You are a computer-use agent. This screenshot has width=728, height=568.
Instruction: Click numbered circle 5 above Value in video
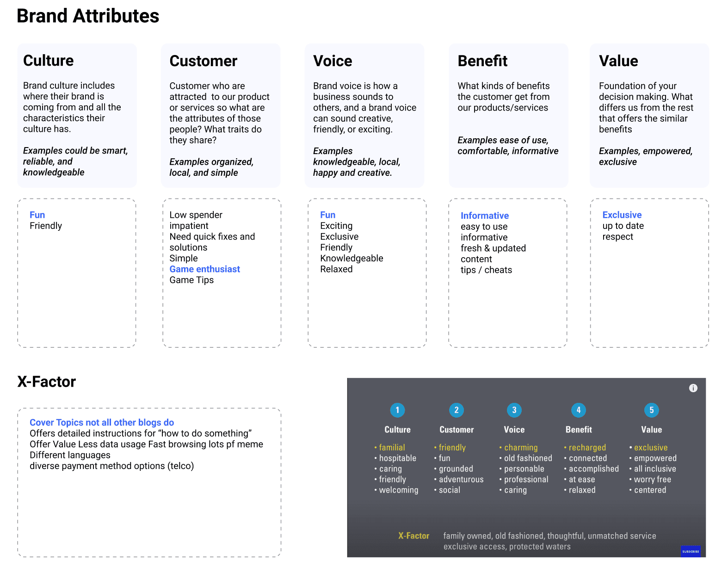pyautogui.click(x=652, y=410)
